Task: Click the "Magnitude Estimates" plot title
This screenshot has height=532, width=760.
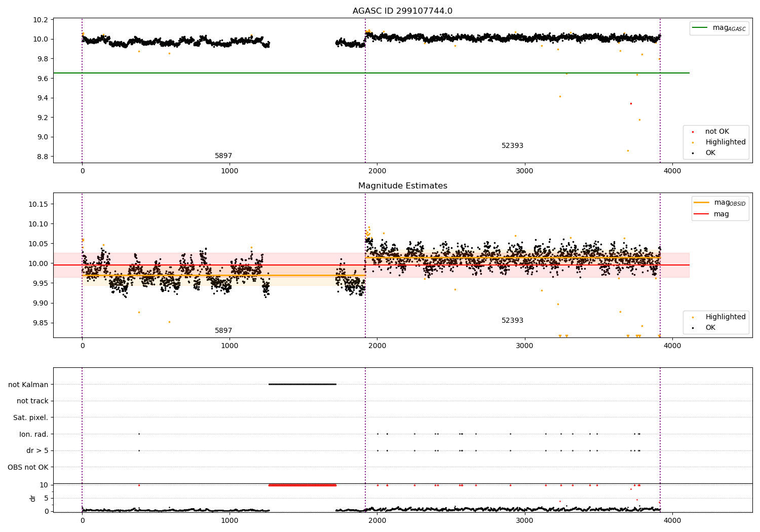Action: tap(402, 186)
